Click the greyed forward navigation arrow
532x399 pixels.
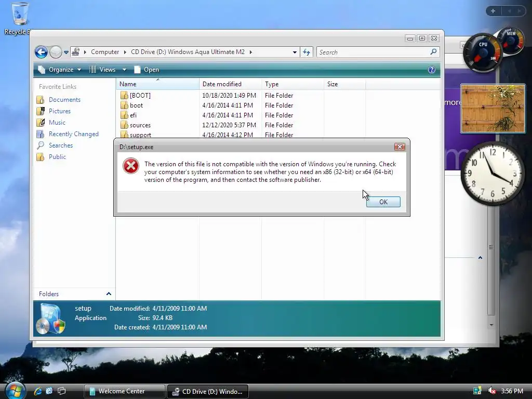point(56,52)
